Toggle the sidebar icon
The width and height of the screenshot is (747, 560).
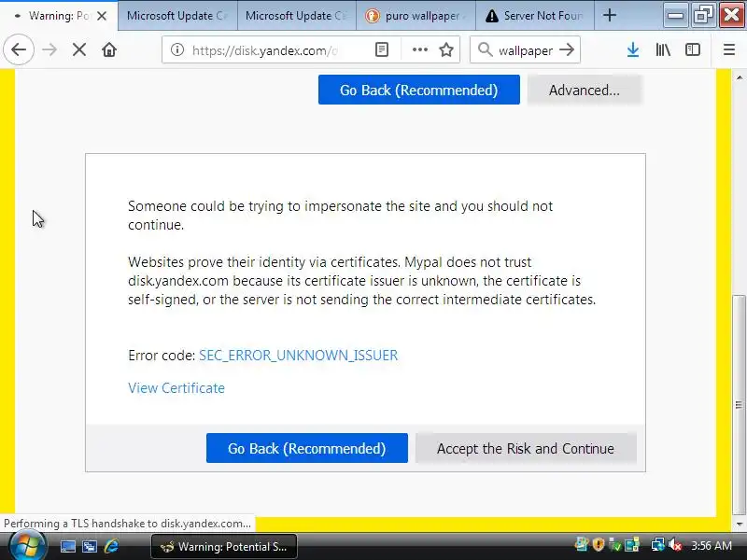click(x=693, y=49)
